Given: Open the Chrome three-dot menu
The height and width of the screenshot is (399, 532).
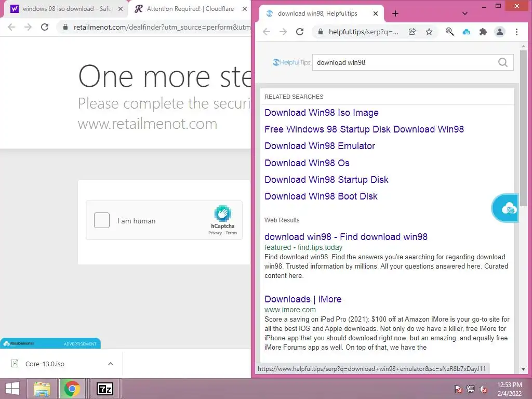Looking at the screenshot, I should (x=517, y=32).
